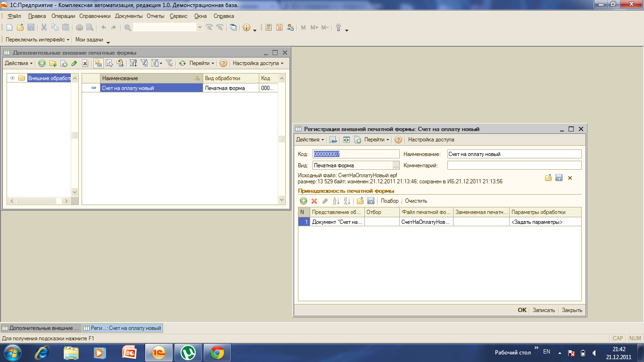The width and height of the screenshot is (644, 362).
Task: Open the Перейти dropdown in list window
Action: pyautogui.click(x=202, y=63)
